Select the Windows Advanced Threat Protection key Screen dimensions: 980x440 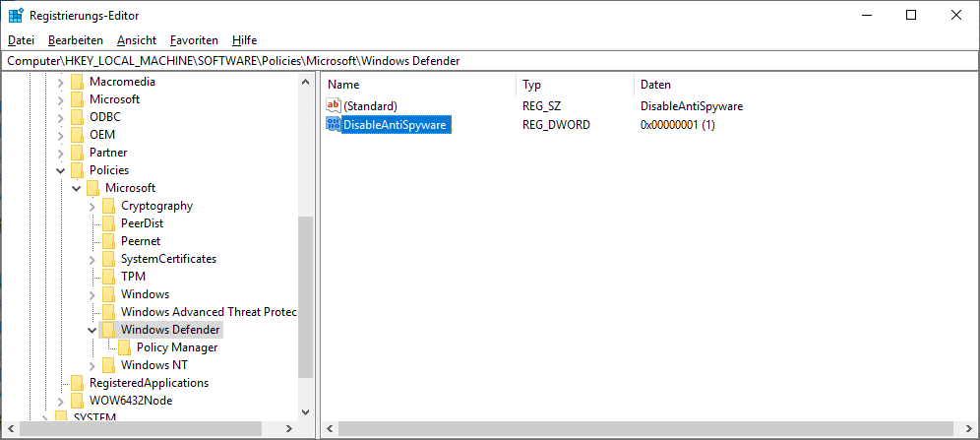coord(209,312)
